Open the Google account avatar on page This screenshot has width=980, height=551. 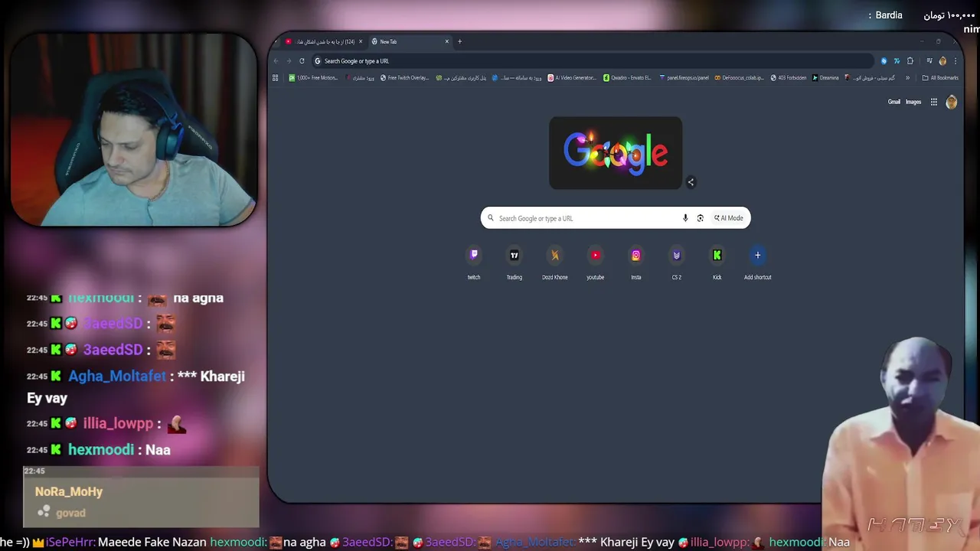(952, 102)
